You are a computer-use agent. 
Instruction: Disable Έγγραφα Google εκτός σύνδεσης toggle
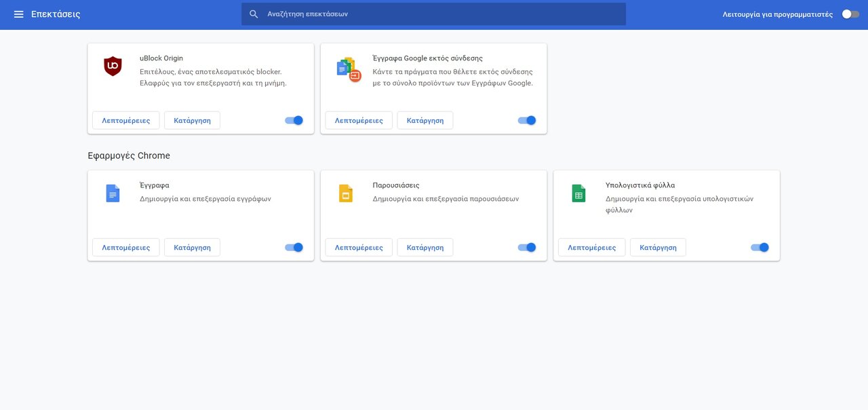(527, 120)
